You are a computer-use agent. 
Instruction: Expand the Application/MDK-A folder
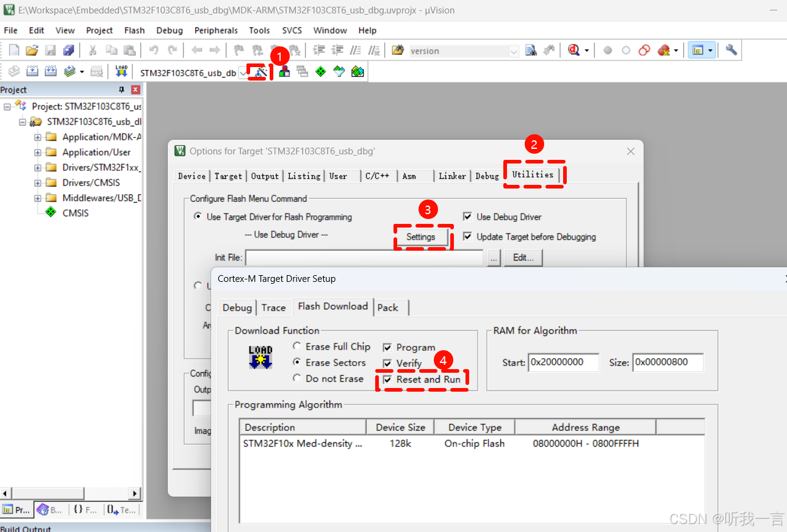pyautogui.click(x=38, y=137)
